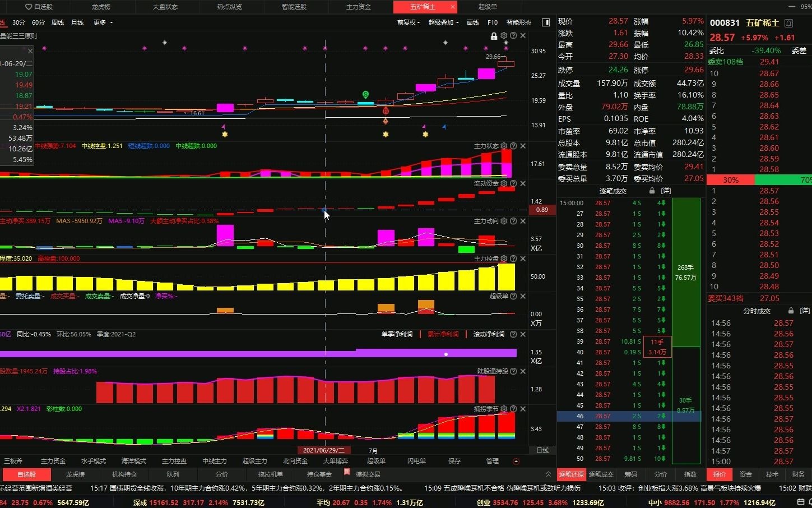Open the 更多 period dropdown

[x=103, y=22]
